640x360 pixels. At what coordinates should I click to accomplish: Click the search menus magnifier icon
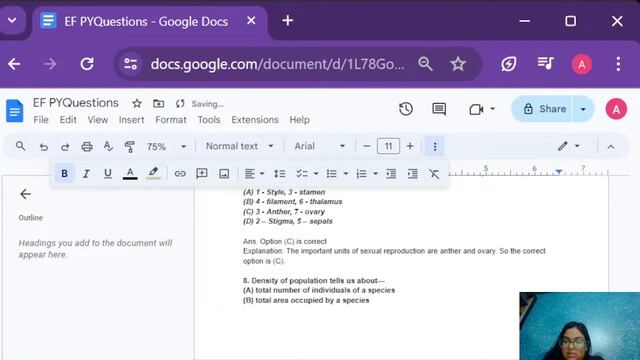(x=20, y=146)
